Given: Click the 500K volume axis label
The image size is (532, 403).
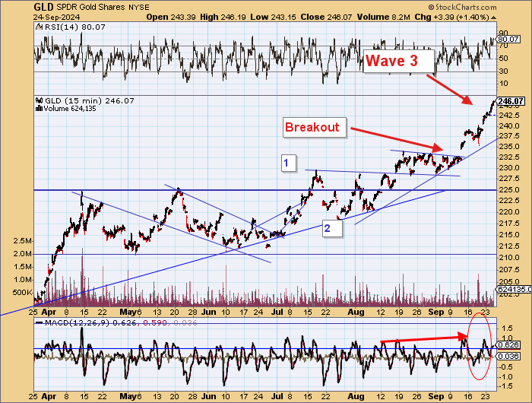Looking at the screenshot, I should 22,293.
